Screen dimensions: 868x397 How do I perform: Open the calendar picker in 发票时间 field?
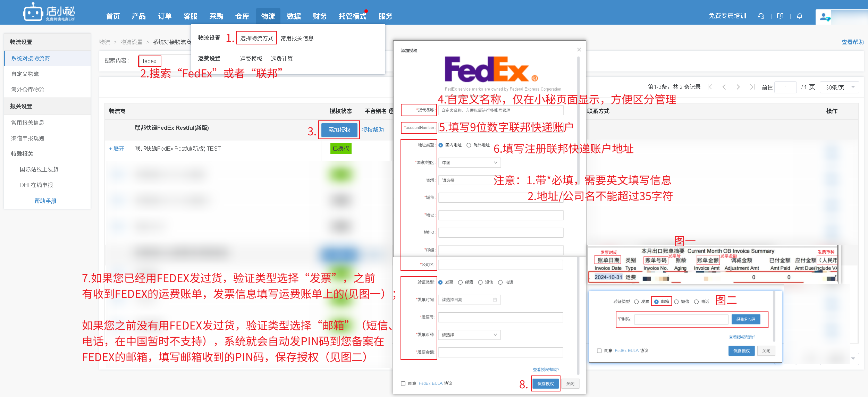(x=495, y=299)
